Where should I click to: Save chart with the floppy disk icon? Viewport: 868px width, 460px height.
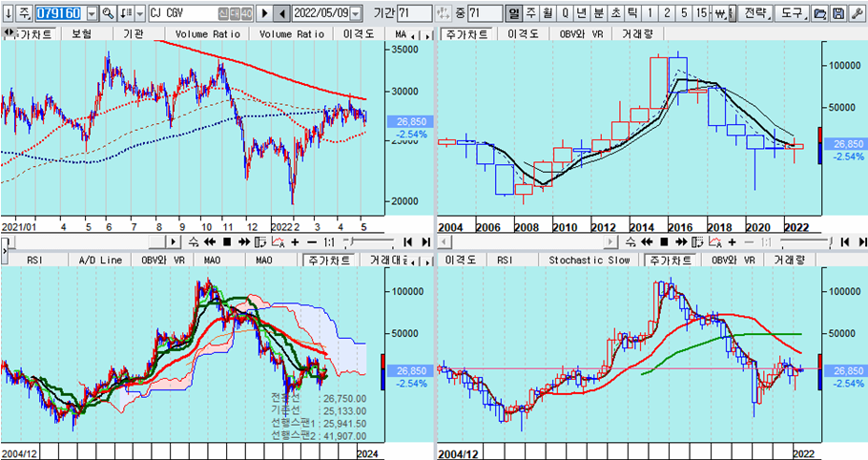click(x=837, y=14)
